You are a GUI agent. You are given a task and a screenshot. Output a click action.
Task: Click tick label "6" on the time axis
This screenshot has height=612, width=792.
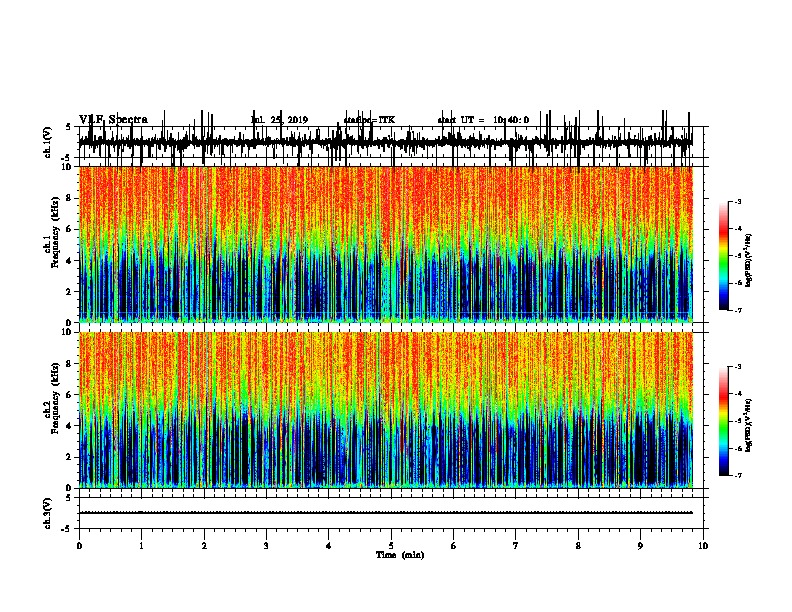click(454, 546)
